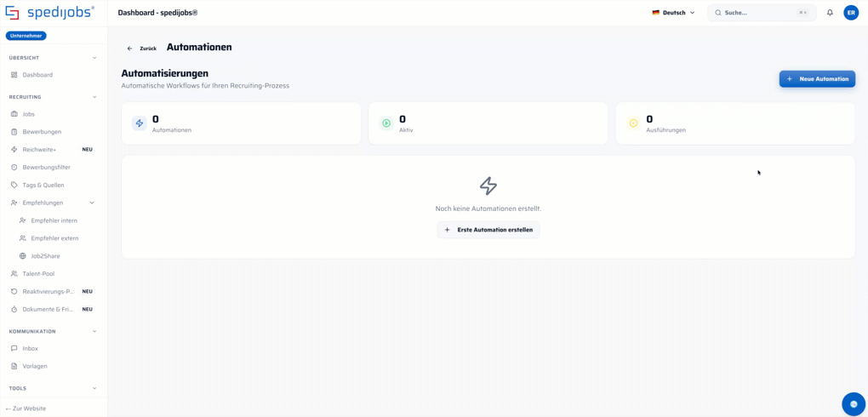This screenshot has width=868, height=417.
Task: Click the Empfehler intern icon
Action: [23, 220]
